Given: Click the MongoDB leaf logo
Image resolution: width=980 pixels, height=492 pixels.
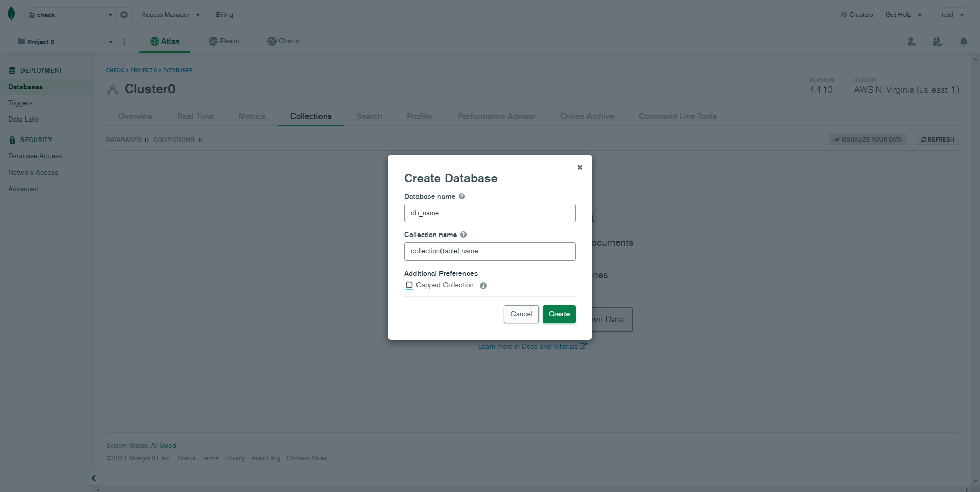Looking at the screenshot, I should pyautogui.click(x=11, y=14).
